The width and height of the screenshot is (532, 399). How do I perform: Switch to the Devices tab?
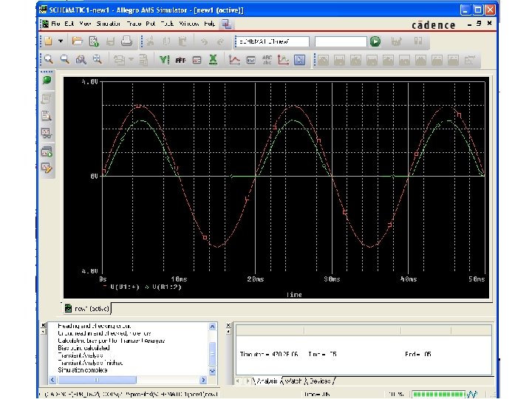[321, 381]
